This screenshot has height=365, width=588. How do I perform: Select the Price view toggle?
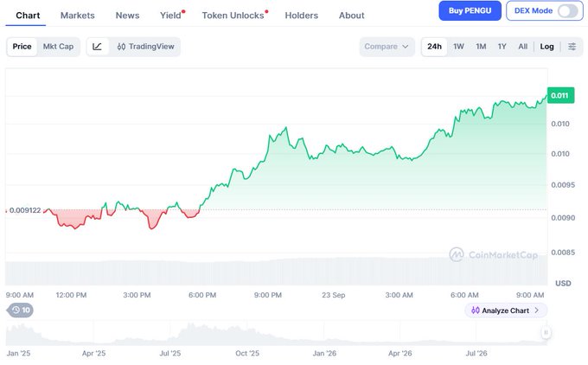[22, 47]
